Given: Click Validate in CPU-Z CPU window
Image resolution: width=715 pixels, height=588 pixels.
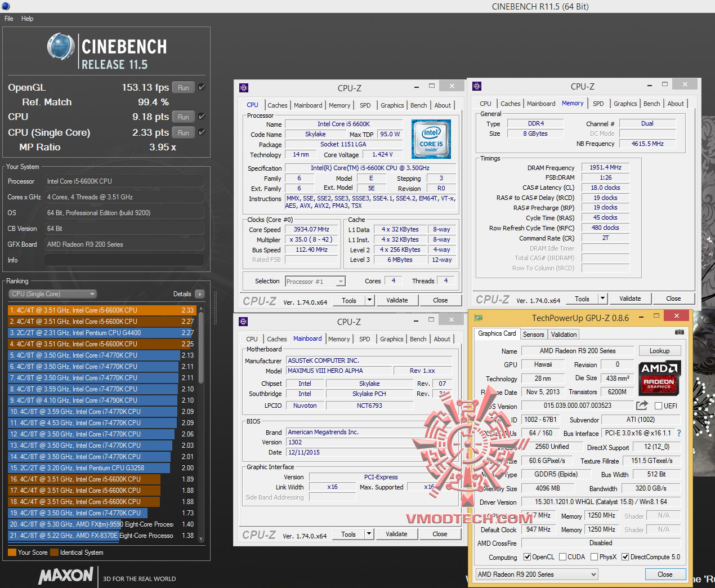Looking at the screenshot, I should pos(397,300).
